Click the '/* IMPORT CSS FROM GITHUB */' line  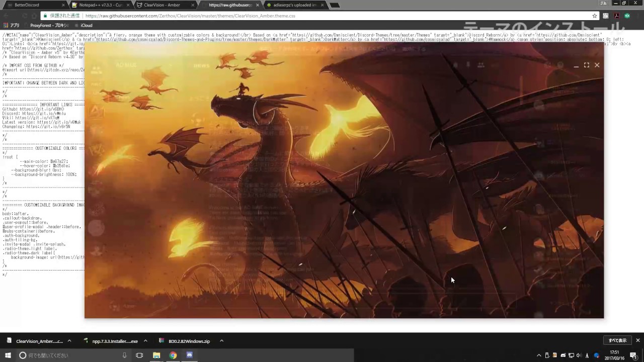click(x=33, y=65)
